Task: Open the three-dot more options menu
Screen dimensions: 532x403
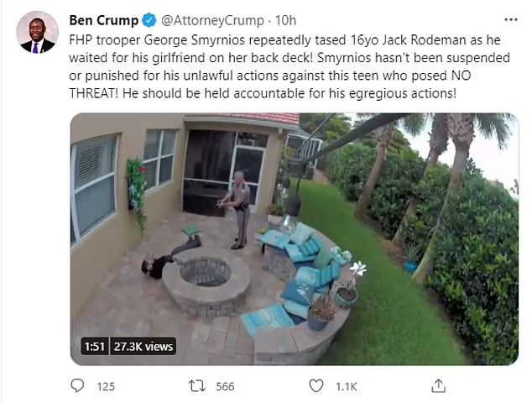Action: pos(511,19)
